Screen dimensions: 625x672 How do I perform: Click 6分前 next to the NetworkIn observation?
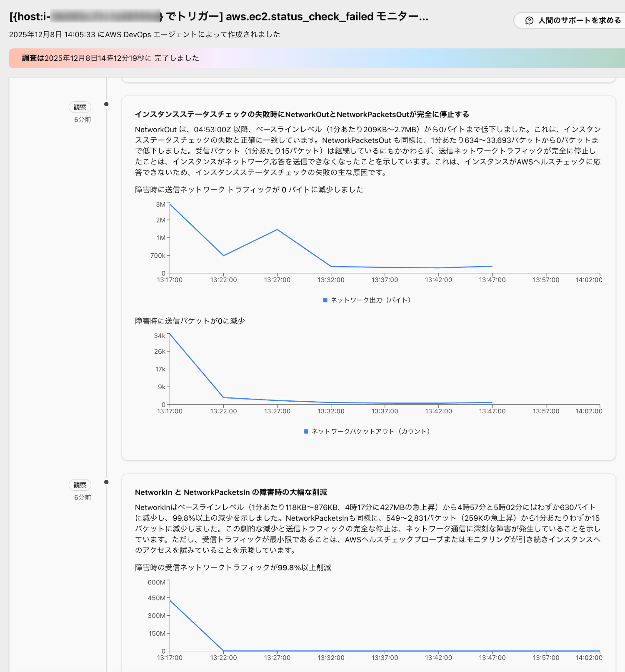(82, 497)
